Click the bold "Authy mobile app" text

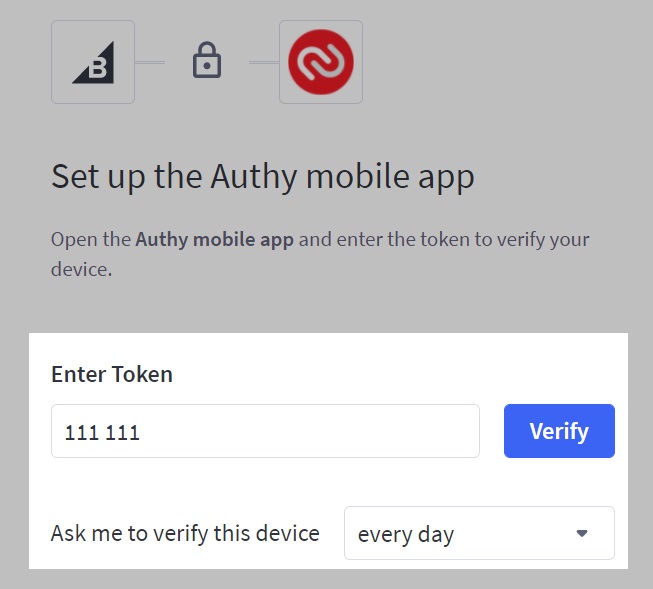pos(214,240)
